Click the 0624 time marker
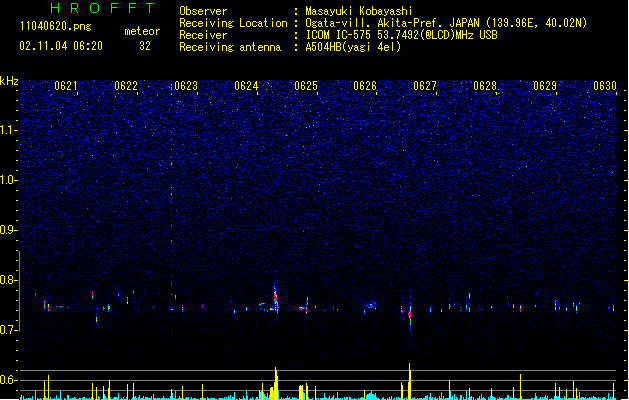The image size is (629, 400). [x=246, y=86]
